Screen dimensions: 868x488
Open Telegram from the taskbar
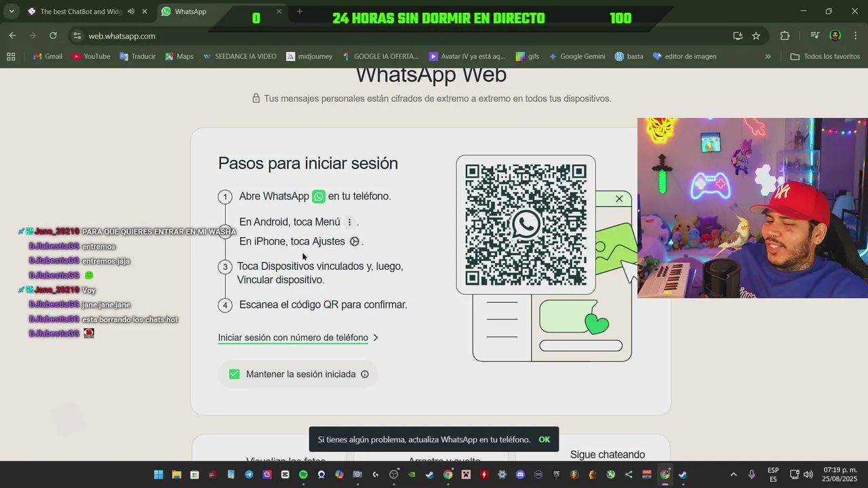[x=249, y=474]
